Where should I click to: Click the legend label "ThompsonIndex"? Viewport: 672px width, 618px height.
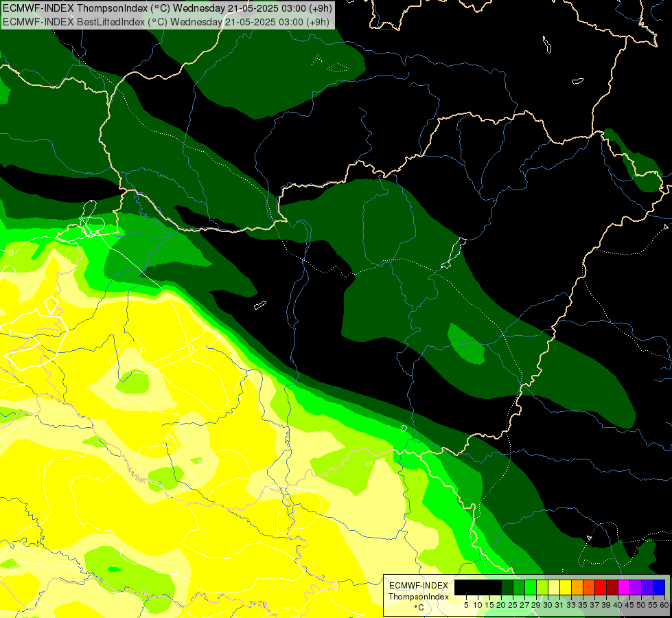[419, 597]
